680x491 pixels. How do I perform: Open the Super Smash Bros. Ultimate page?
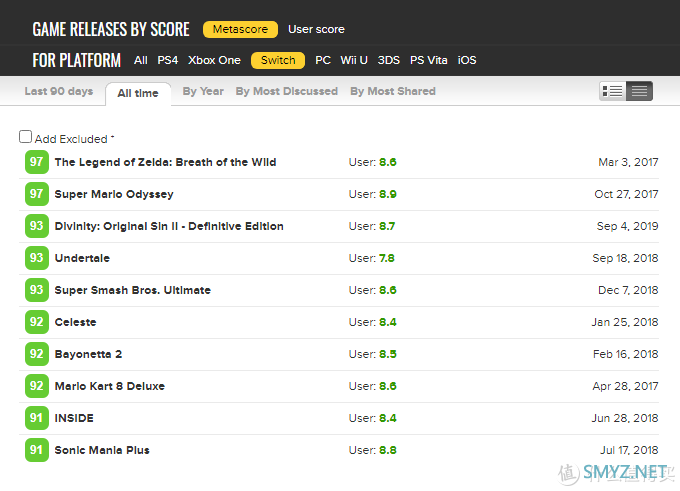[x=133, y=290]
